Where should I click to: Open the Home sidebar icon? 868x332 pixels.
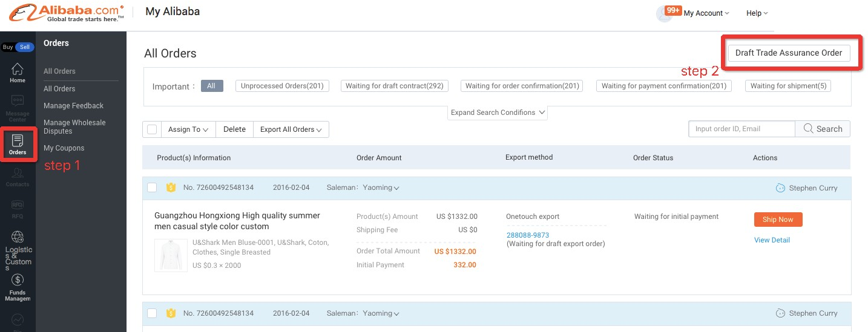click(x=18, y=73)
